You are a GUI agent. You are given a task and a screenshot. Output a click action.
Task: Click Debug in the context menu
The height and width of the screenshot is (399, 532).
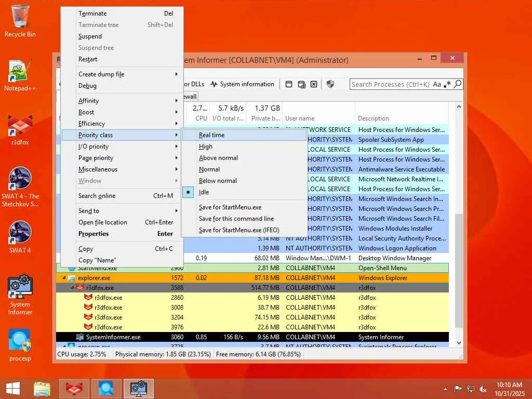[122, 86]
